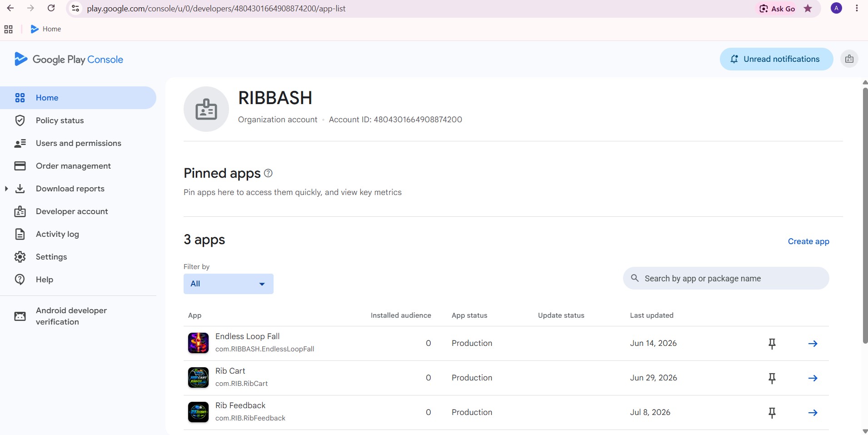Click the Installed audience column header
Image resolution: width=868 pixels, height=435 pixels.
[x=401, y=315]
